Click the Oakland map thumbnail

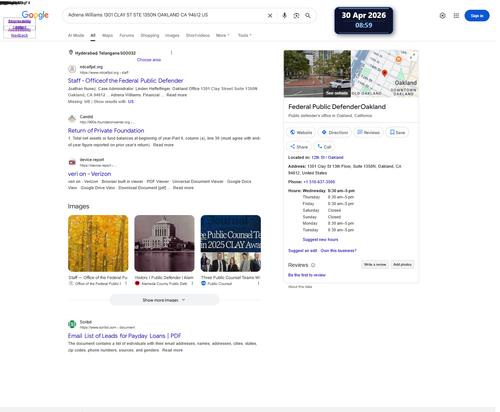(x=385, y=74)
